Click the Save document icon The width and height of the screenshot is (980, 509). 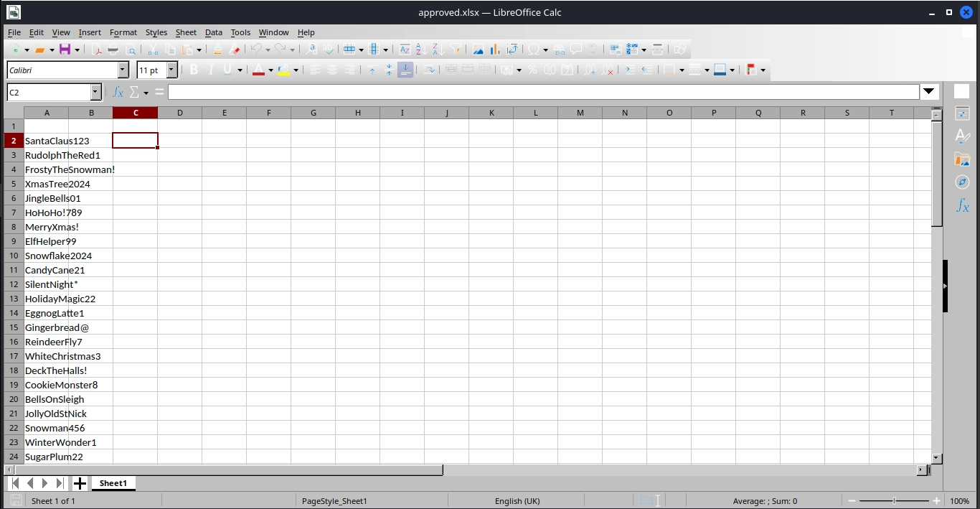pos(65,50)
